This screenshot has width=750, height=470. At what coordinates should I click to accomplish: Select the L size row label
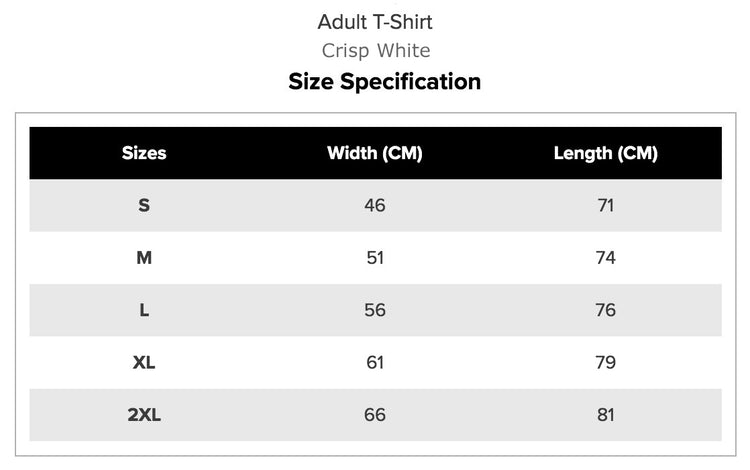[x=144, y=310]
